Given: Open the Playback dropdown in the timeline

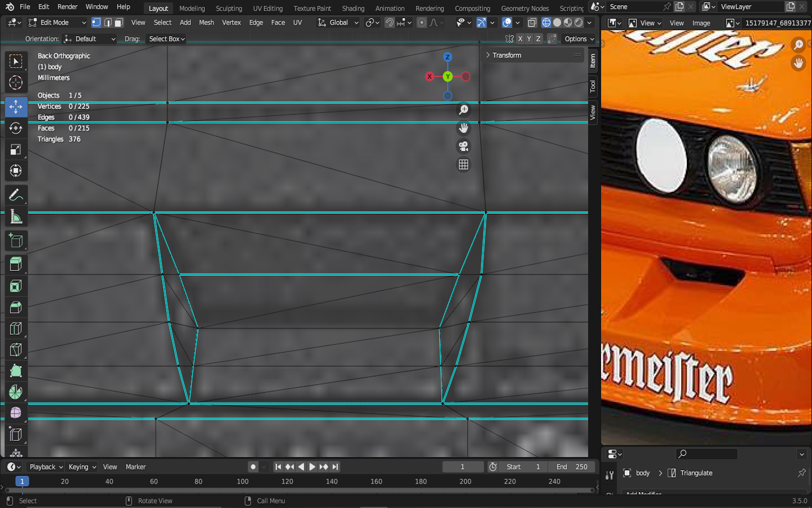Looking at the screenshot, I should click(46, 467).
